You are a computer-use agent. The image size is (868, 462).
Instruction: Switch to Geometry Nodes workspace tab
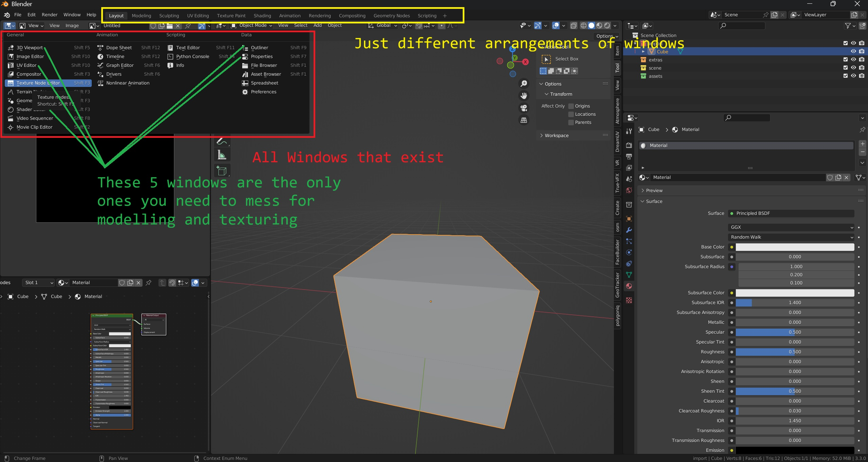pos(391,16)
